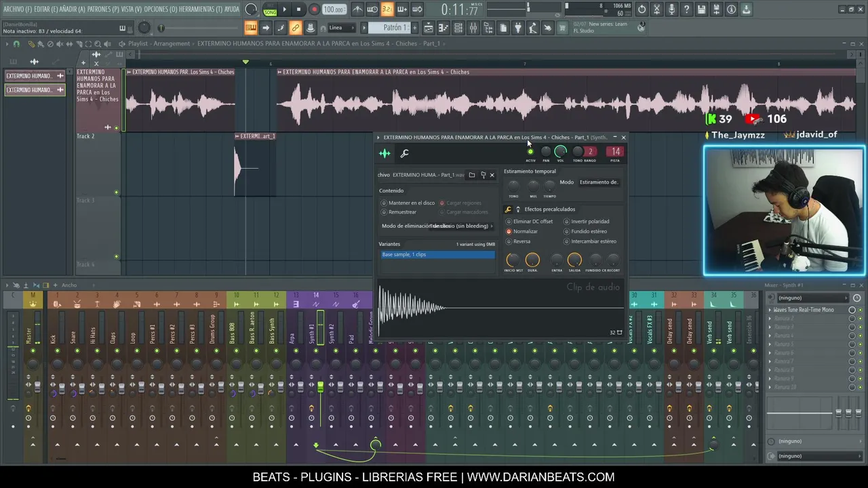Image resolution: width=868 pixels, height=488 pixels.
Task: Select the playlist mute tool speaker icon
Action: (60, 44)
